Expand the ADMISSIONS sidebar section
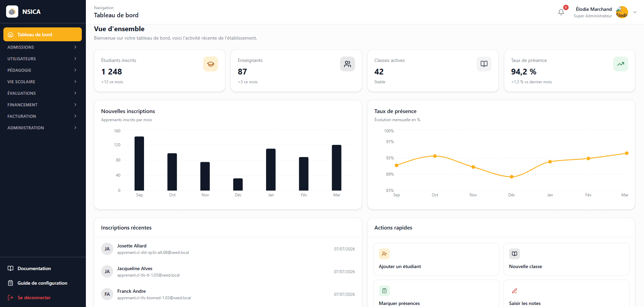Screen dimensions: 644x307 tap(43, 47)
